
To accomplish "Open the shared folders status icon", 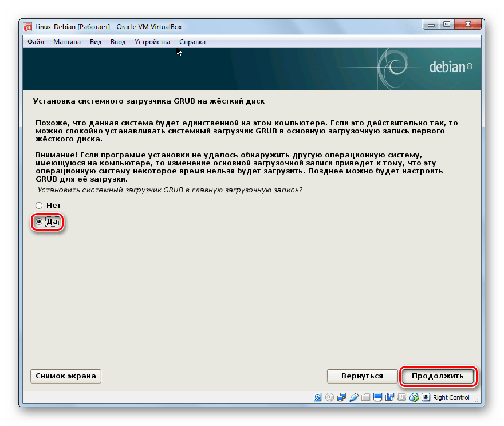I will [x=366, y=397].
